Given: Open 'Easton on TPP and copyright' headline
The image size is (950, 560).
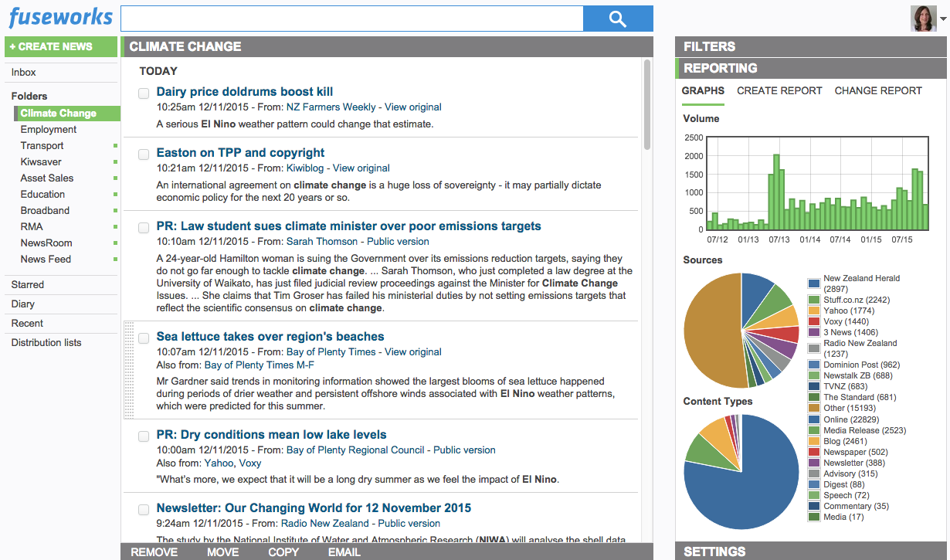Looking at the screenshot, I should (x=240, y=153).
